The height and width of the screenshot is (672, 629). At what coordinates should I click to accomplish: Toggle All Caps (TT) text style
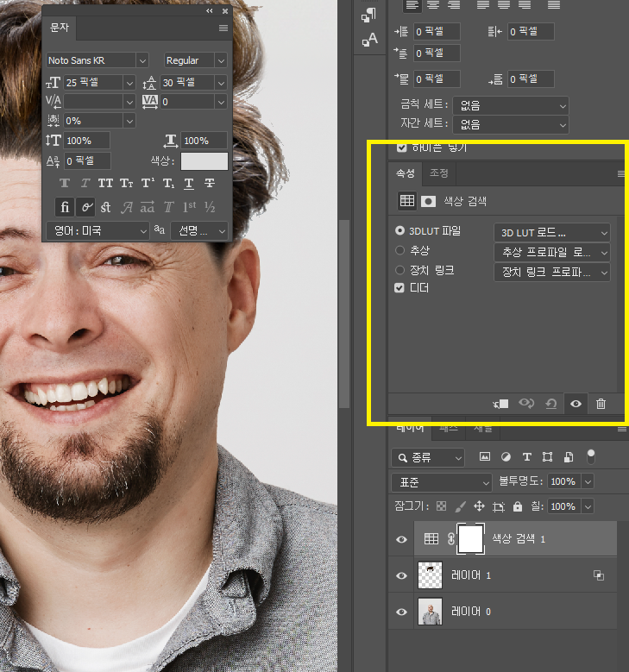(105, 184)
